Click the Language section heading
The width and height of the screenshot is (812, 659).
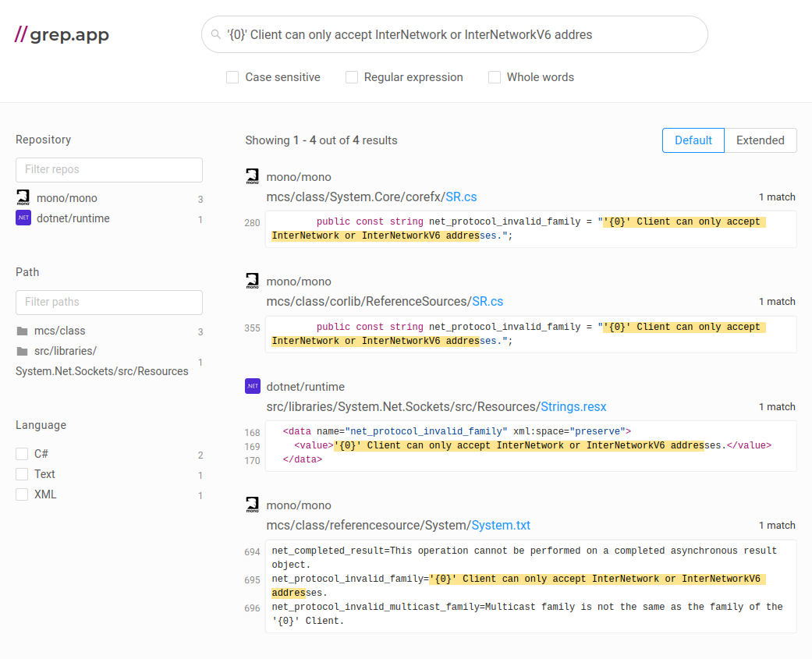click(41, 425)
